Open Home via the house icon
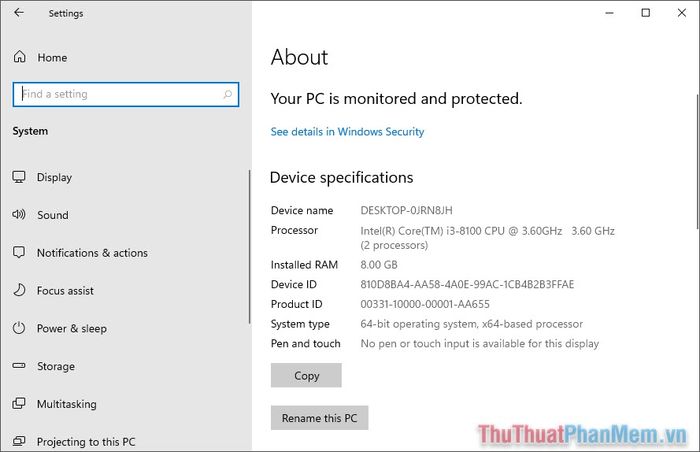This screenshot has width=700, height=452. click(x=20, y=57)
